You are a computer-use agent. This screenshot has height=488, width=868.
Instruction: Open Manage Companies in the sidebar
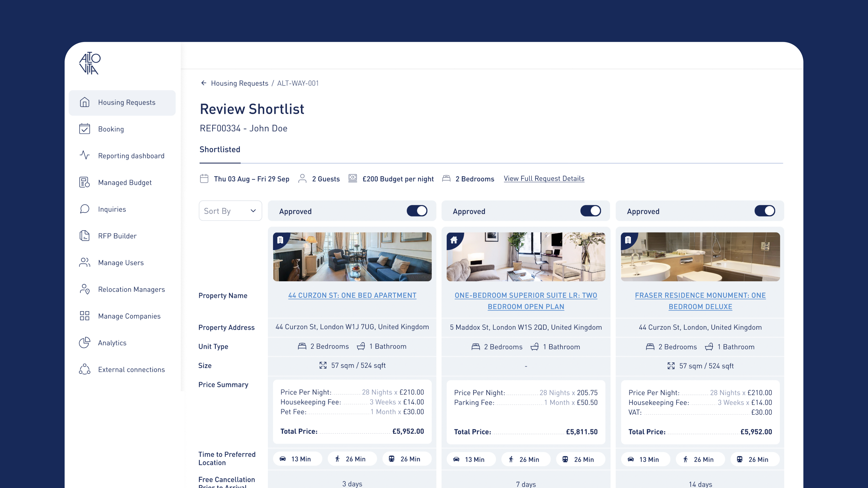pos(122,316)
